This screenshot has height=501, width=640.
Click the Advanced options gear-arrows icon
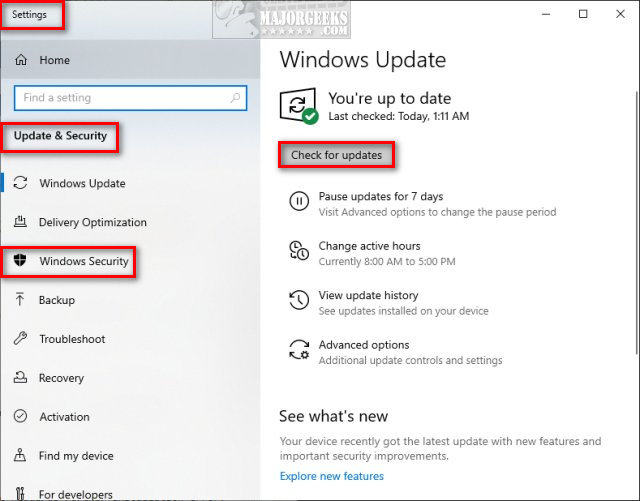299,350
